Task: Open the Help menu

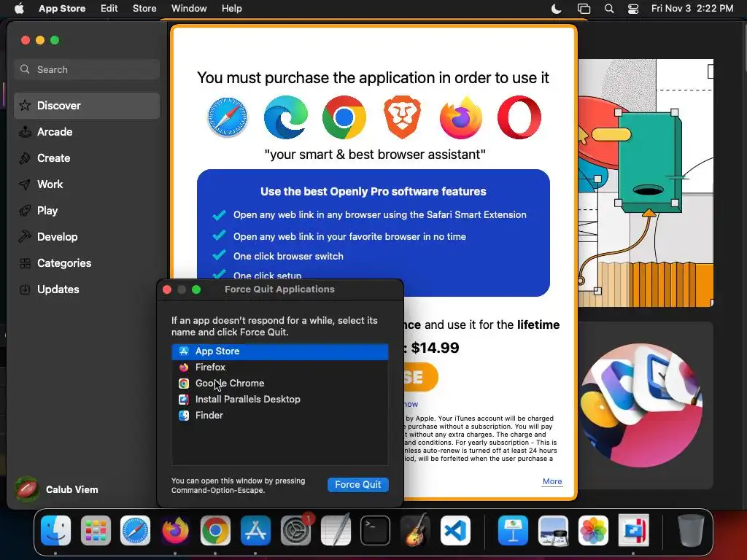Action: pyautogui.click(x=231, y=8)
